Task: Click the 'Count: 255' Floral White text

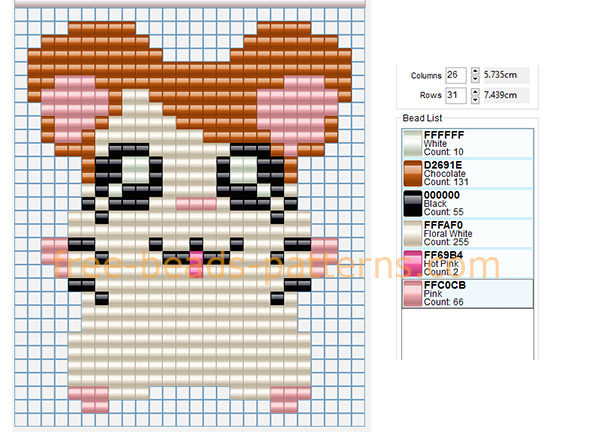Action: coord(446,242)
